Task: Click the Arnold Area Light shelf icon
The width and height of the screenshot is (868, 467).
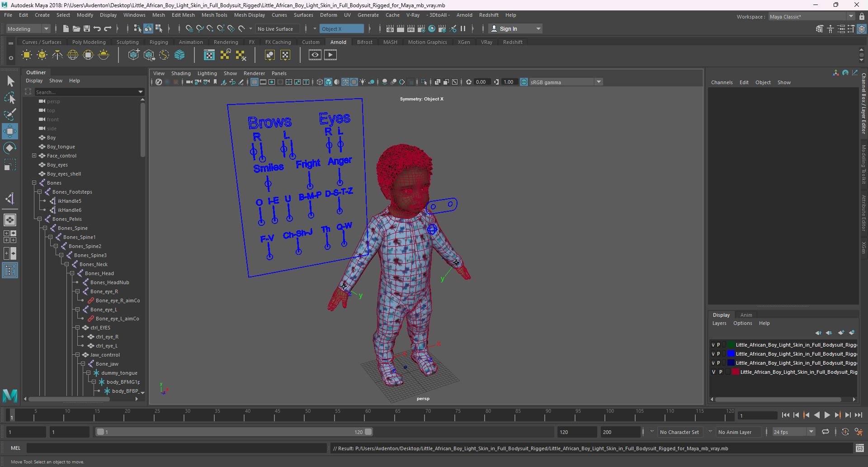Action: 27,55
